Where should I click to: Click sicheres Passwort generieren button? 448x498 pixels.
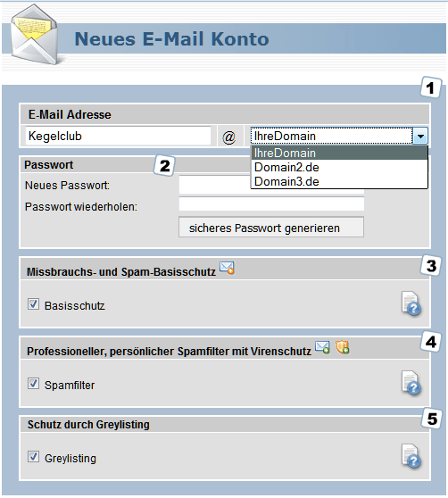coord(271,228)
